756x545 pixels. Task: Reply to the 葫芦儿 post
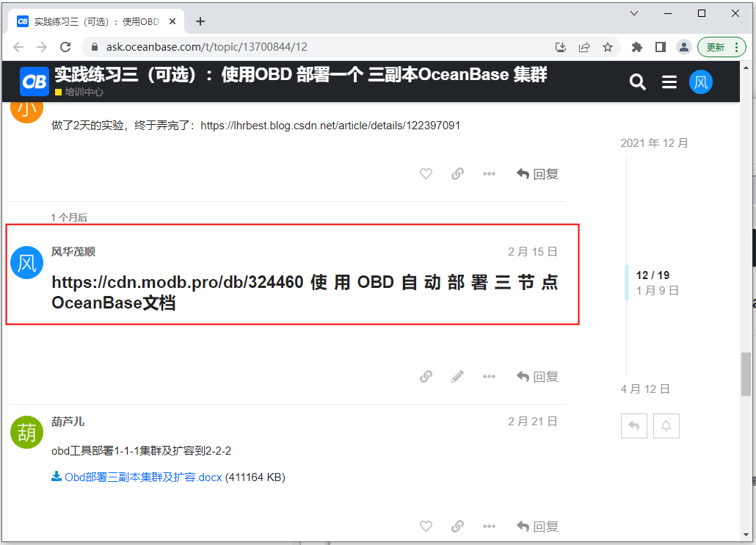537,526
